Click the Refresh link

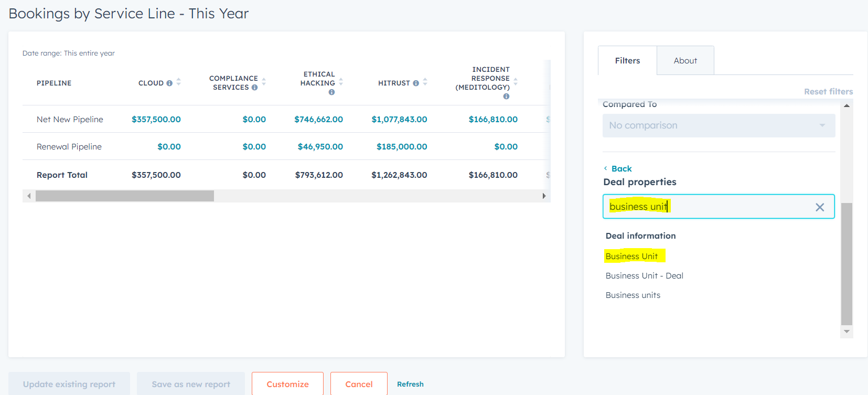tap(410, 384)
